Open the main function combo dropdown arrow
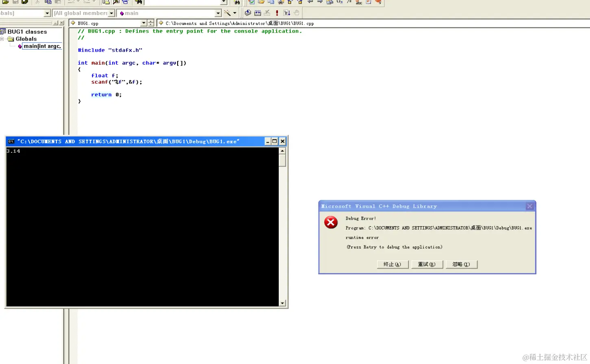The image size is (590, 364). (218, 13)
